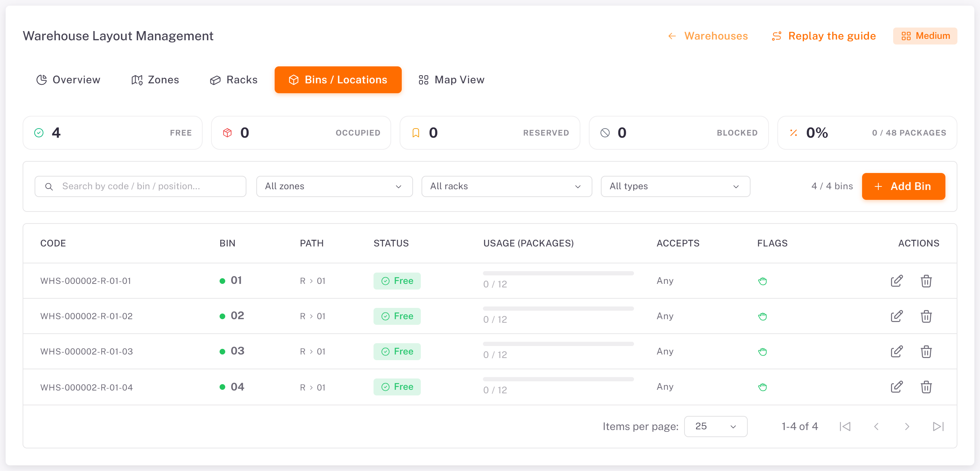Screen dimensions: 980x471
Task: Click the STATUS column header
Action: (x=391, y=244)
